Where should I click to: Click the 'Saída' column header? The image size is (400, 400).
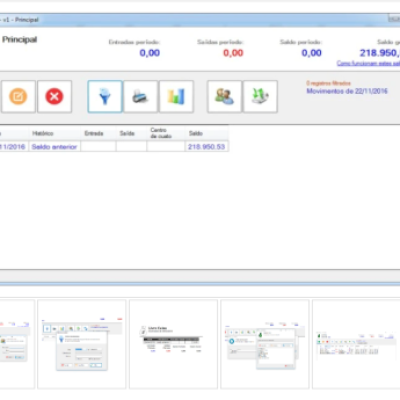131,133
